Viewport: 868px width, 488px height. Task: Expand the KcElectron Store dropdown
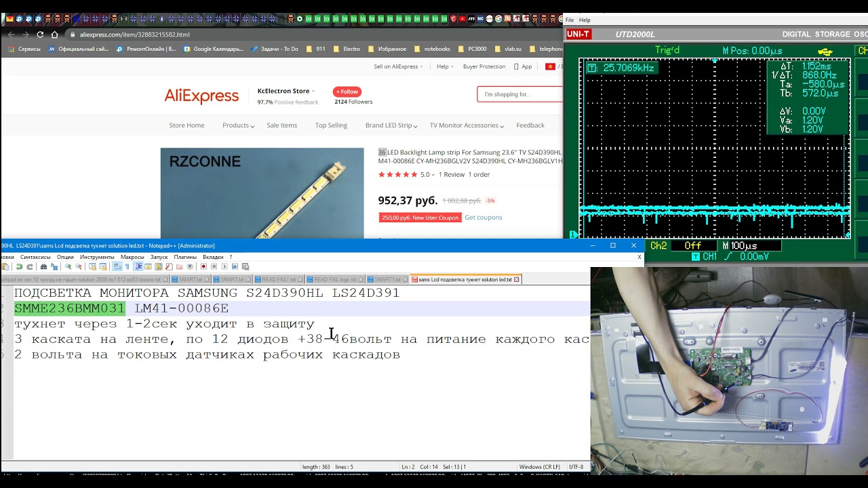pos(286,91)
